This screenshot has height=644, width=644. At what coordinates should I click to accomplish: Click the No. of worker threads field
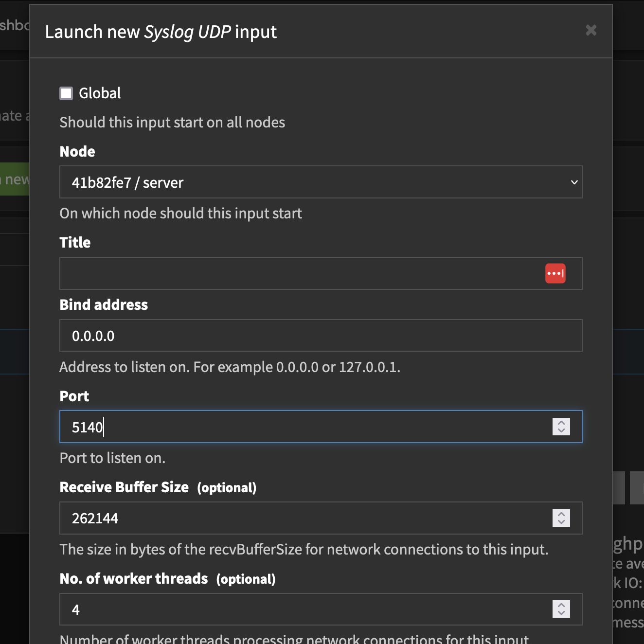302,609
